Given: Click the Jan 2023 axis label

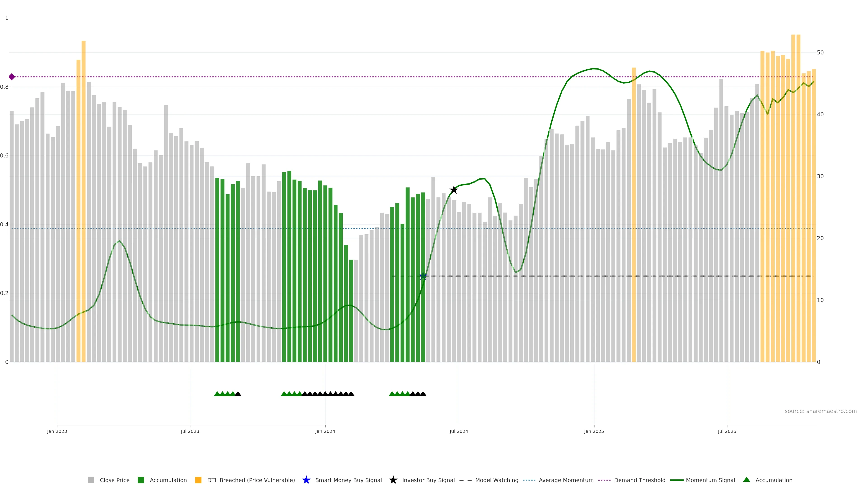Looking at the screenshot, I should click(x=57, y=431).
